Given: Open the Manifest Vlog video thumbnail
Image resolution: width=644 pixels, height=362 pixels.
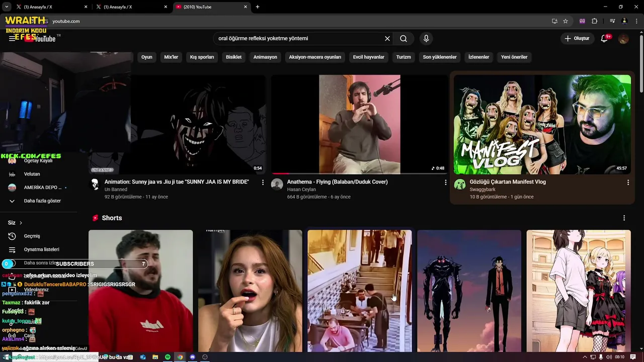Looking at the screenshot, I should pyautogui.click(x=542, y=124).
